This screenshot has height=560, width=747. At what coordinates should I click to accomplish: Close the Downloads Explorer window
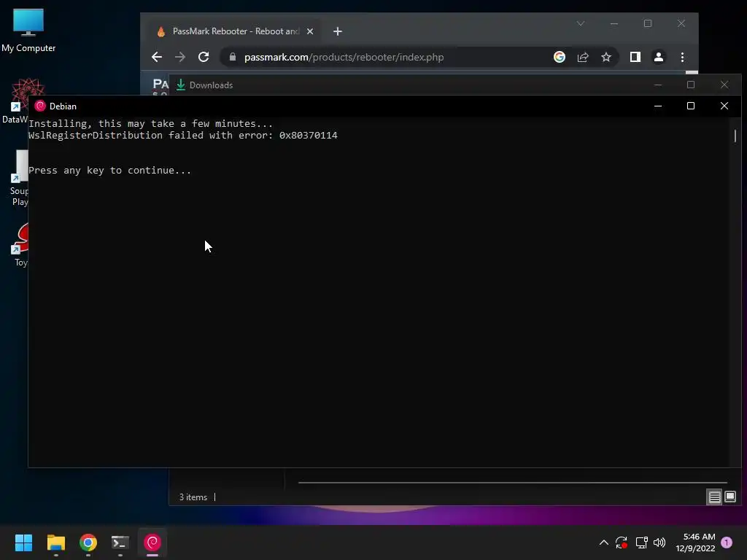724,85
